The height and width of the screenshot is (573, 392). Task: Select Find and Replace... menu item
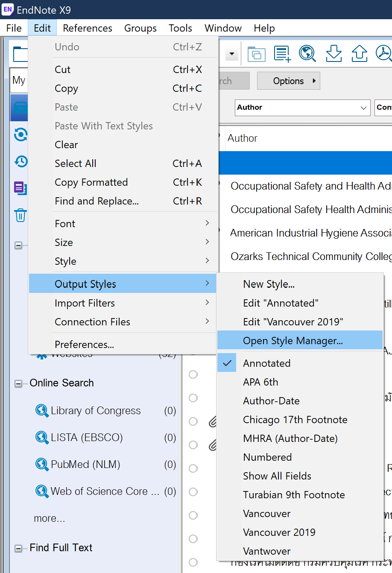pyautogui.click(x=123, y=201)
